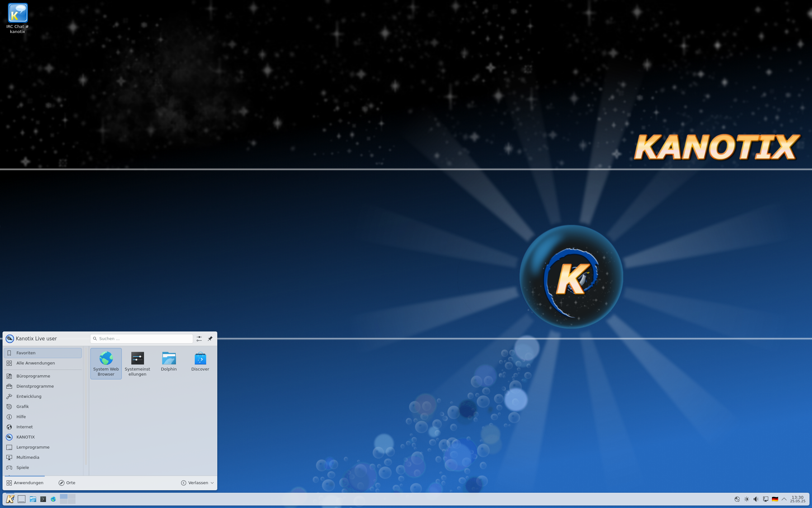Image resolution: width=812 pixels, height=508 pixels.
Task: Open the Hilfe category
Action: [43, 417]
